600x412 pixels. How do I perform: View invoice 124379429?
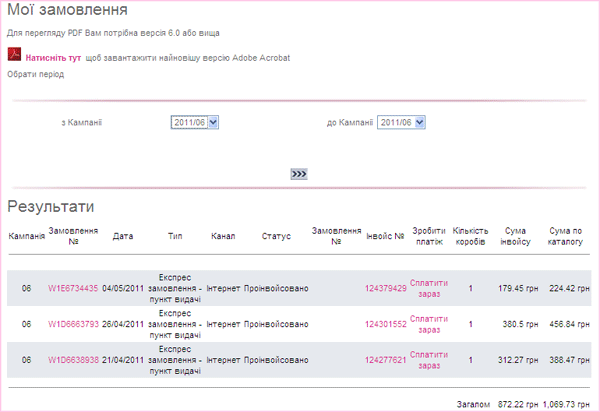click(x=385, y=288)
